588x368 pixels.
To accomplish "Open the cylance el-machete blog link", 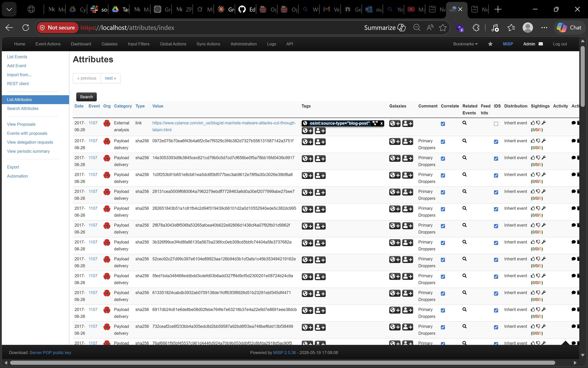I will 224,126.
